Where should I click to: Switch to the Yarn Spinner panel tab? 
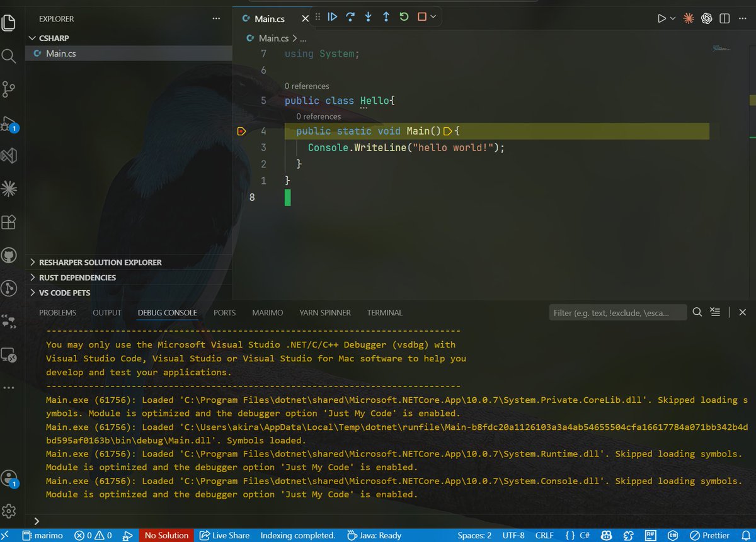pyautogui.click(x=325, y=313)
